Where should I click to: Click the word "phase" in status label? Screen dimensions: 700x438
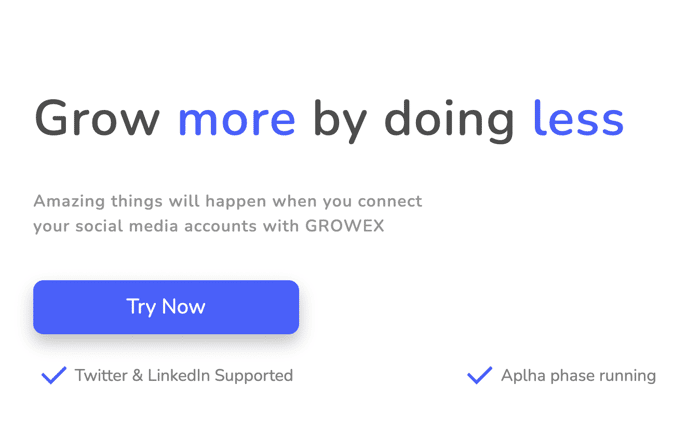(x=572, y=376)
